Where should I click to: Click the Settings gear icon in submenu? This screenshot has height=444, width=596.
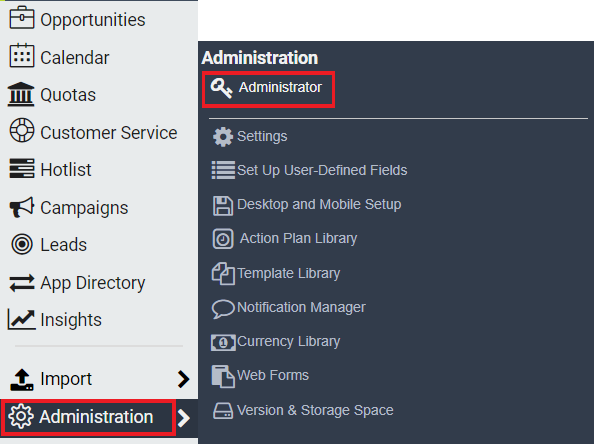point(223,136)
